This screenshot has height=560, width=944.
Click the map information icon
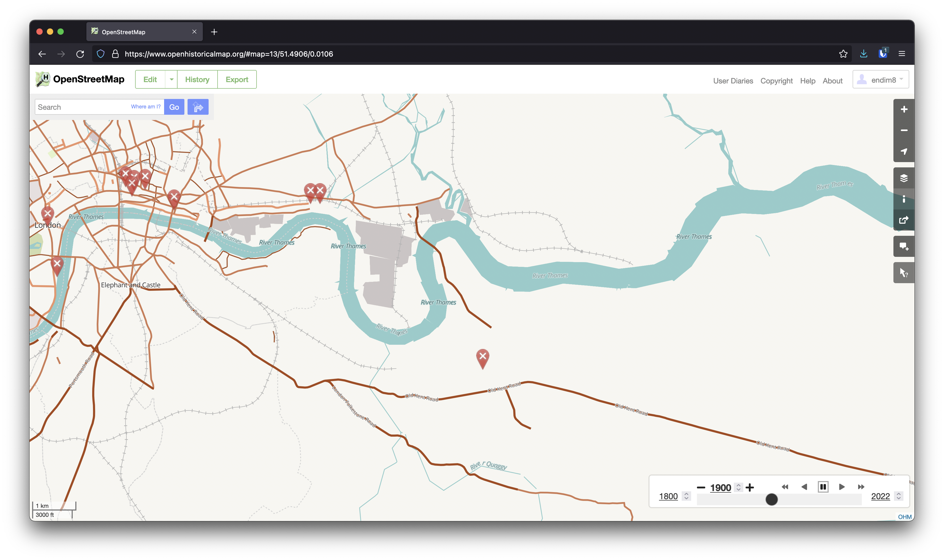904,199
